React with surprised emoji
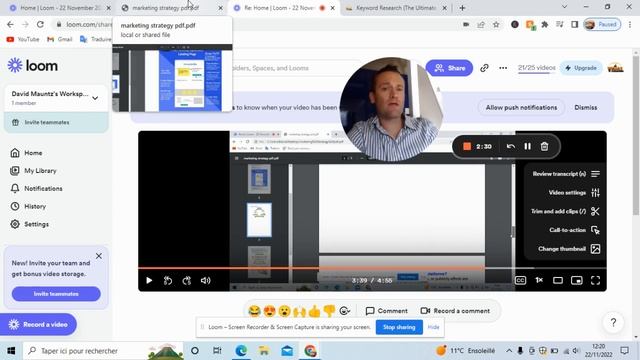 (x=284, y=311)
